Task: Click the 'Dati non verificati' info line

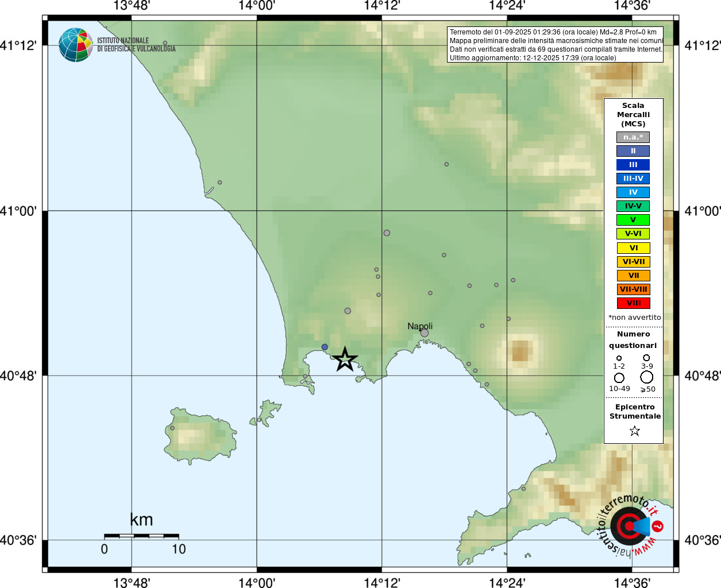Action: point(556,49)
